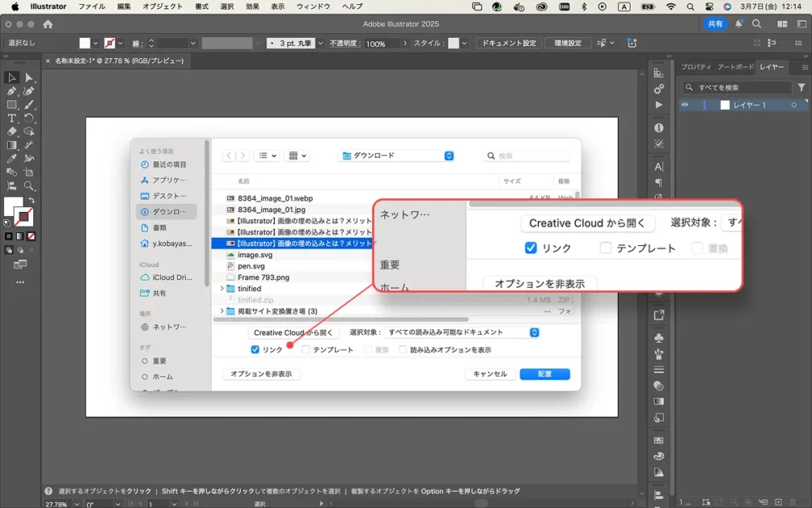Expand the tinified folder
The height and width of the screenshot is (508, 812).
(222, 289)
